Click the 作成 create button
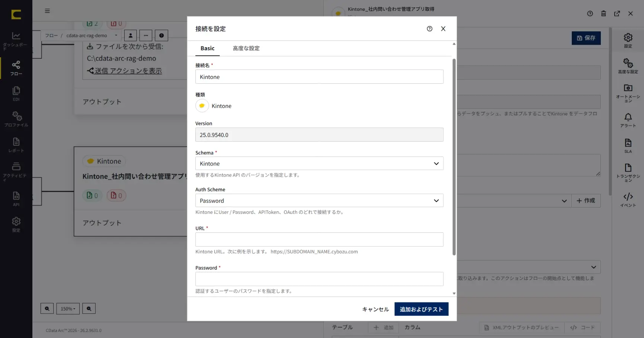This screenshot has height=338, width=644. tap(586, 200)
